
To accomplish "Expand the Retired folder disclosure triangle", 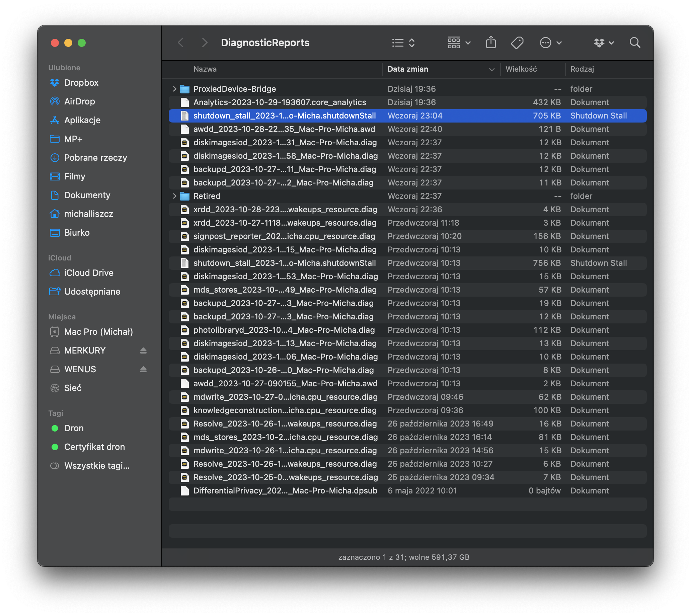I will coord(174,196).
